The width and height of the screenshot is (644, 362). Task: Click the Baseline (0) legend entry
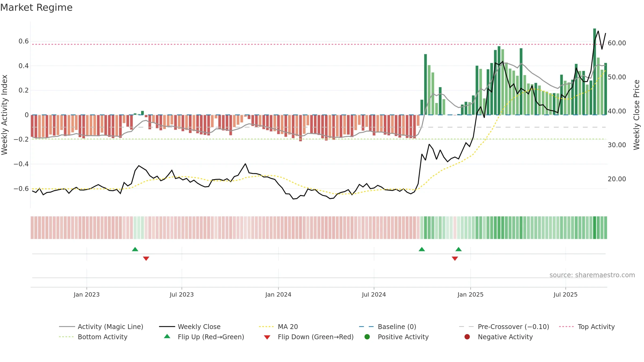[x=387, y=327]
